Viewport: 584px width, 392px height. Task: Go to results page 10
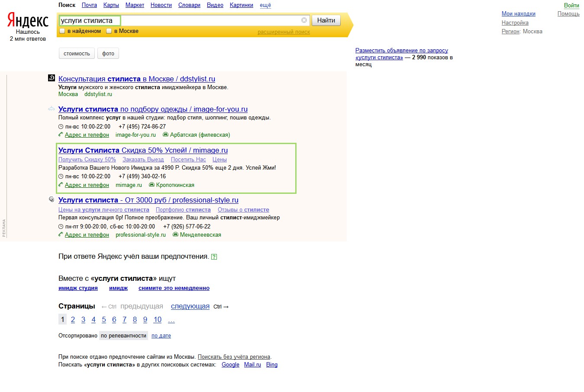click(x=158, y=320)
